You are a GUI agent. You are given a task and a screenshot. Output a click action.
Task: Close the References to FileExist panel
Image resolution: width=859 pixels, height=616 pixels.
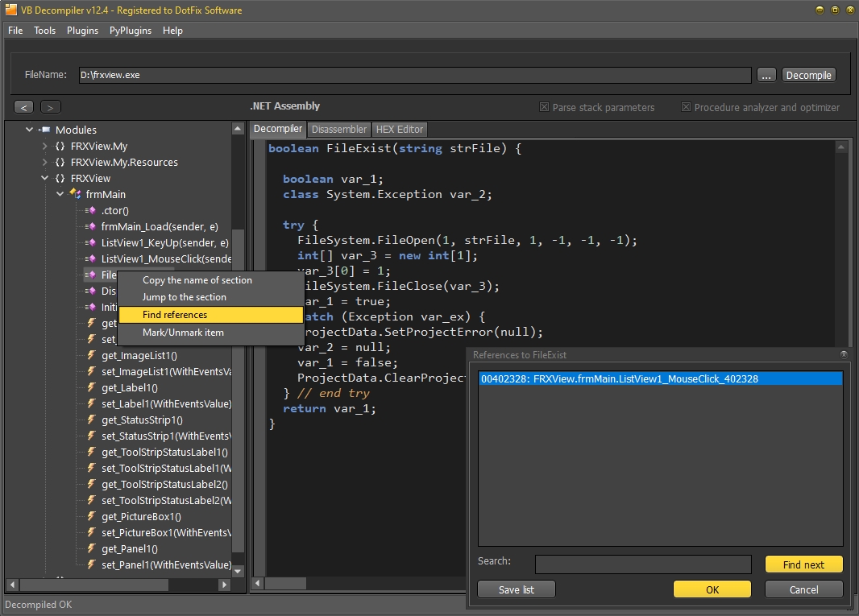click(844, 355)
